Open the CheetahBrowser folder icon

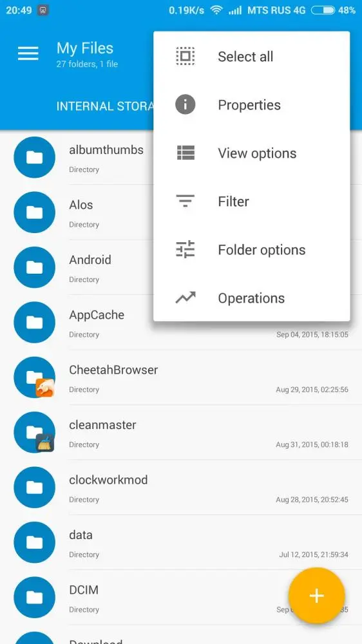[35, 377]
